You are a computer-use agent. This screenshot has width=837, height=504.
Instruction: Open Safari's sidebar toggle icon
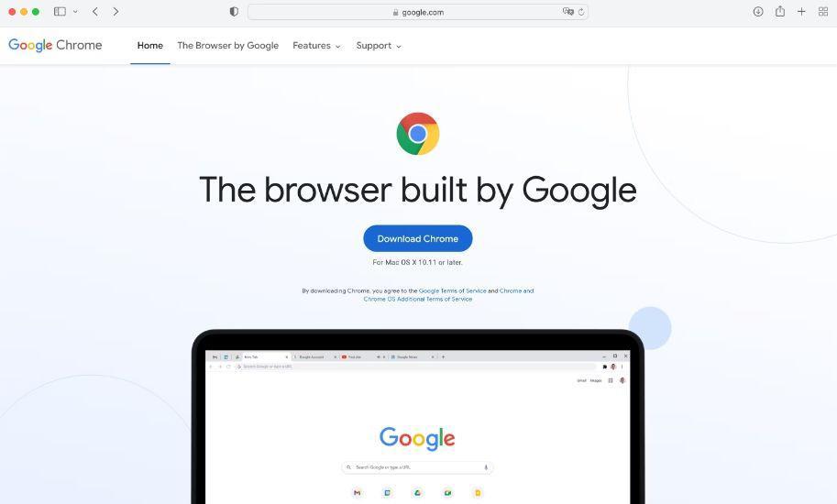click(x=60, y=11)
